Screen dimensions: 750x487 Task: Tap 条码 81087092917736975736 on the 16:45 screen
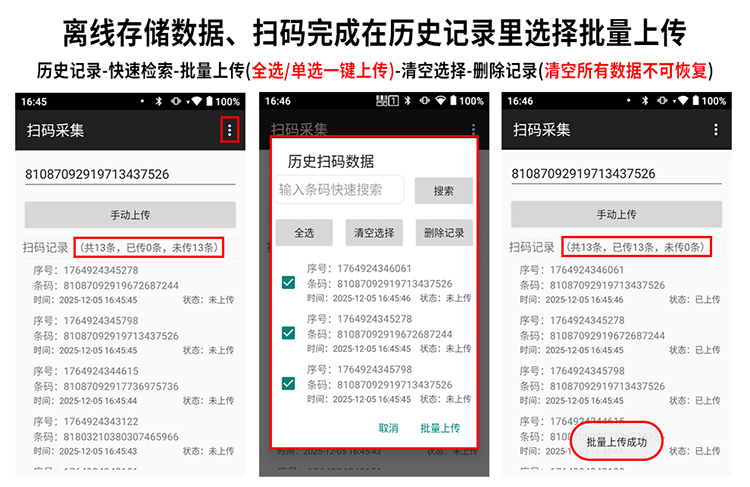(x=106, y=386)
